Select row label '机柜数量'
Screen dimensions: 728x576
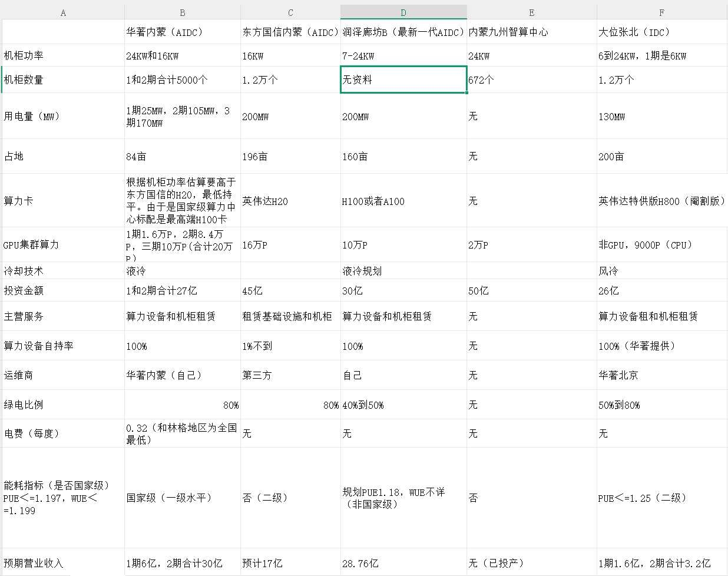[63, 80]
